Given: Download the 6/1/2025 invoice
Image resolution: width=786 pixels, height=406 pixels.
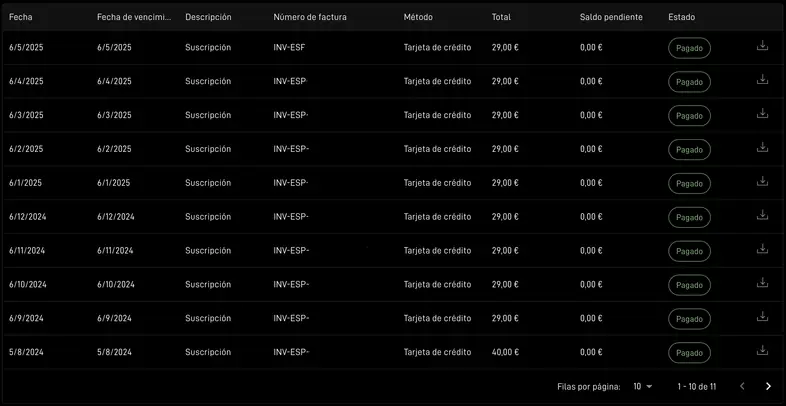Looking at the screenshot, I should pos(762,181).
